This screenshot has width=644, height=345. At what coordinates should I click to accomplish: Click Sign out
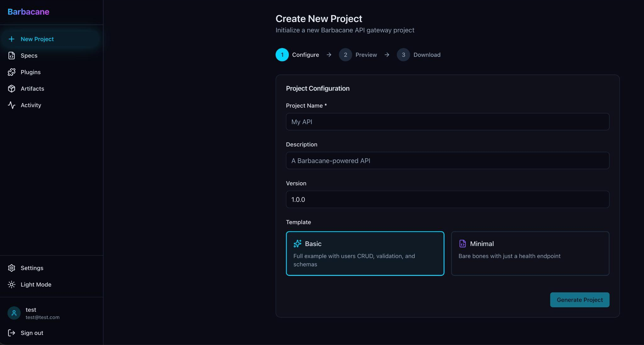coord(32,333)
